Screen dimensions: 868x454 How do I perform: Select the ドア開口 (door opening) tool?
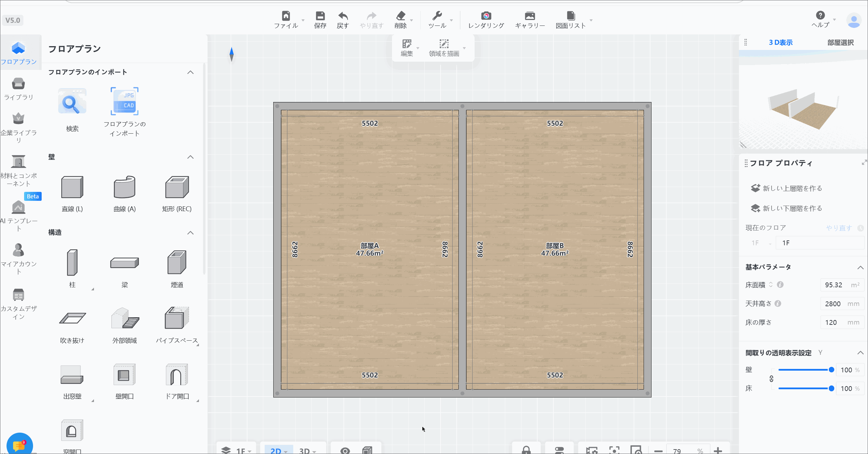(177, 382)
